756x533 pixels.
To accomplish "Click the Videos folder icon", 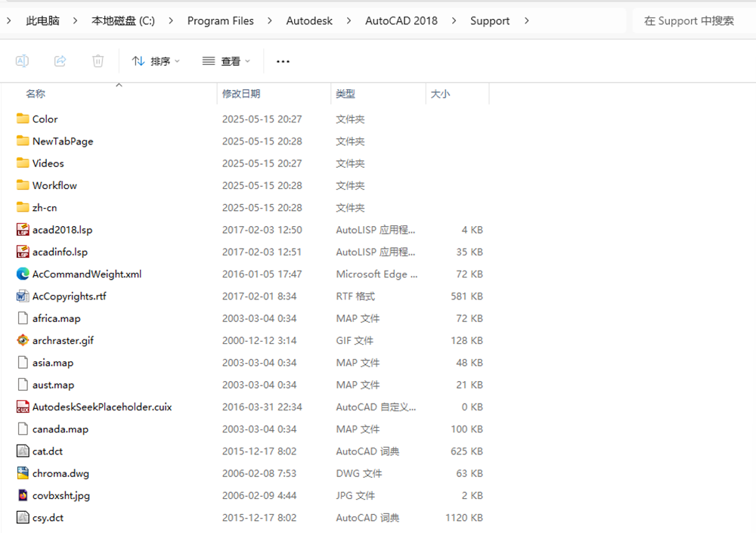I will (x=23, y=163).
